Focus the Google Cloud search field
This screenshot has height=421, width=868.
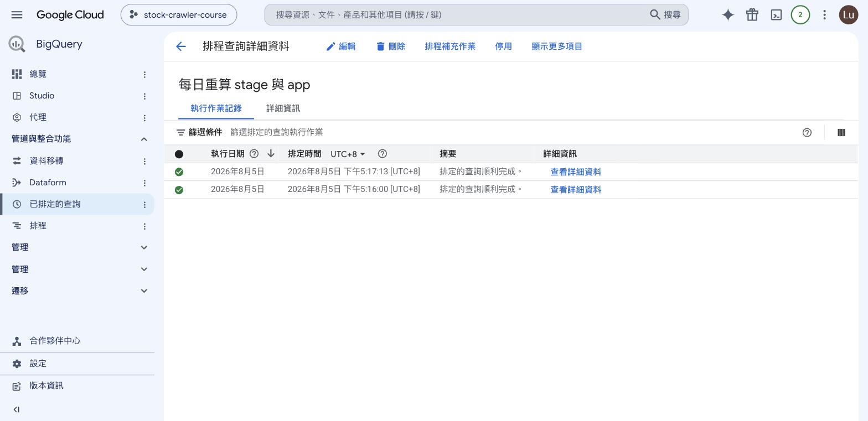476,15
